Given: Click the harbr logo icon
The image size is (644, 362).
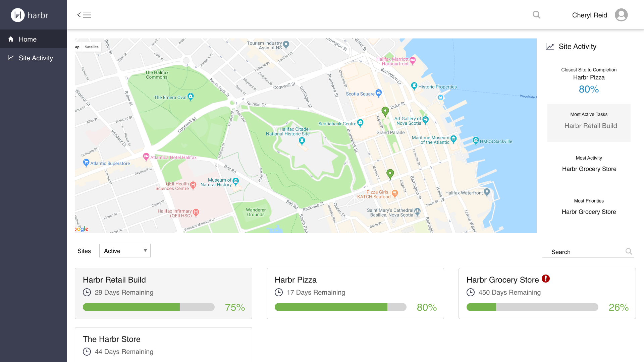Looking at the screenshot, I should click(18, 15).
